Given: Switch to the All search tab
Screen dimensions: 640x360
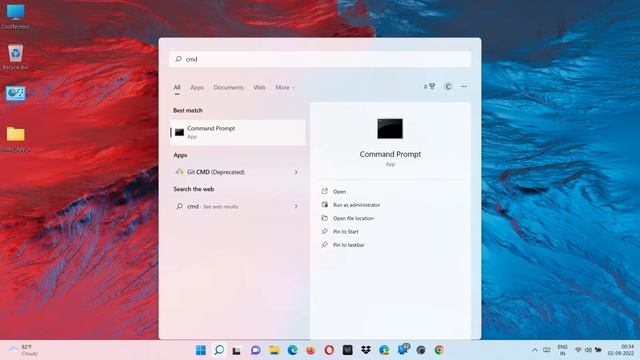Looking at the screenshot, I should [x=177, y=87].
